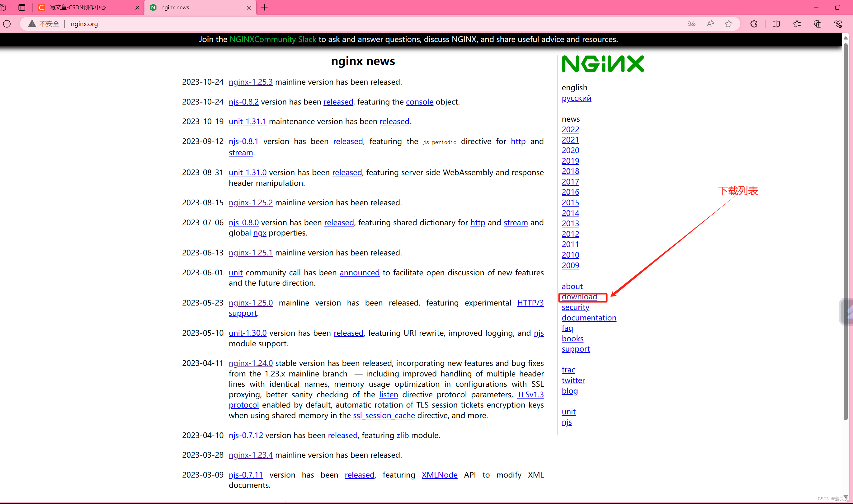853x504 pixels.
Task: Select the nginx news tab
Action: pyautogui.click(x=200, y=7)
